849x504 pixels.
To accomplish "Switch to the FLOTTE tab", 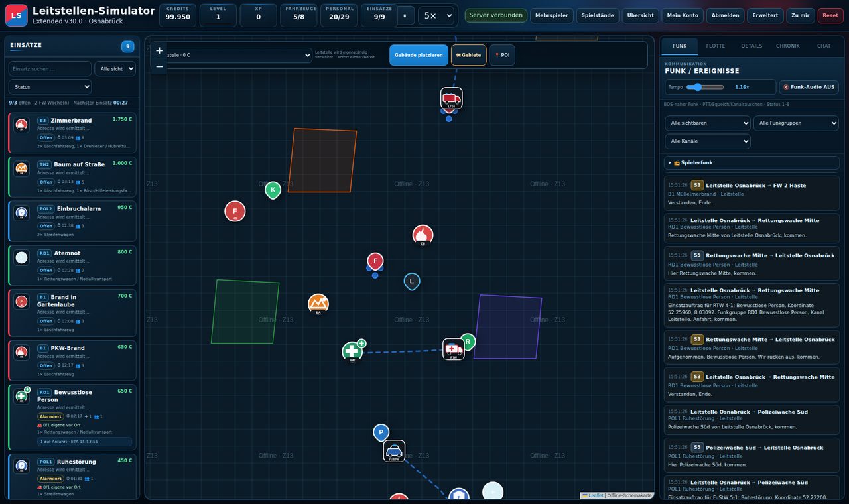I will (716, 46).
